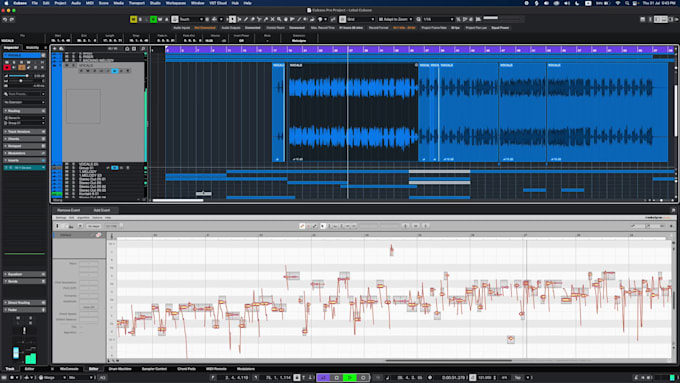Expand the Equalizers section in Inspector
The image size is (680, 383).
click(24, 274)
